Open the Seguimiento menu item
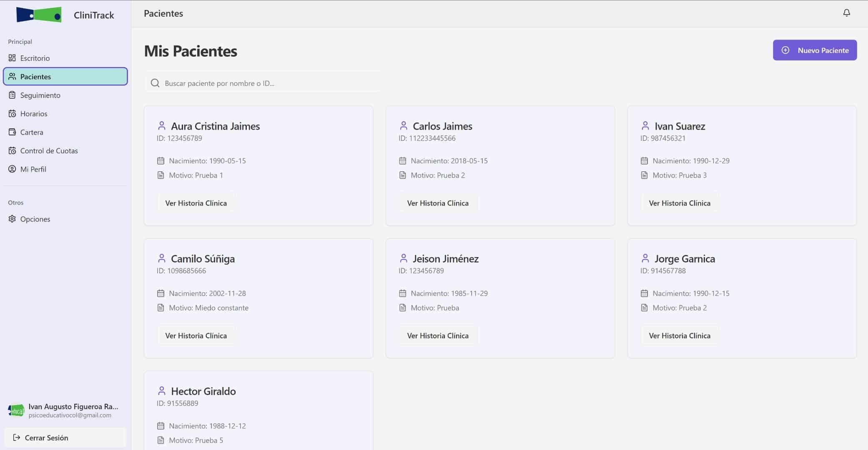 tap(40, 95)
